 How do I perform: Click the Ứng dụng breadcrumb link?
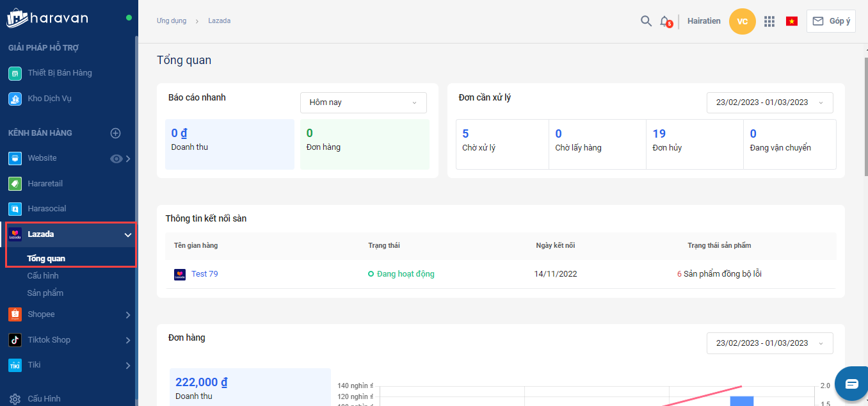point(172,21)
